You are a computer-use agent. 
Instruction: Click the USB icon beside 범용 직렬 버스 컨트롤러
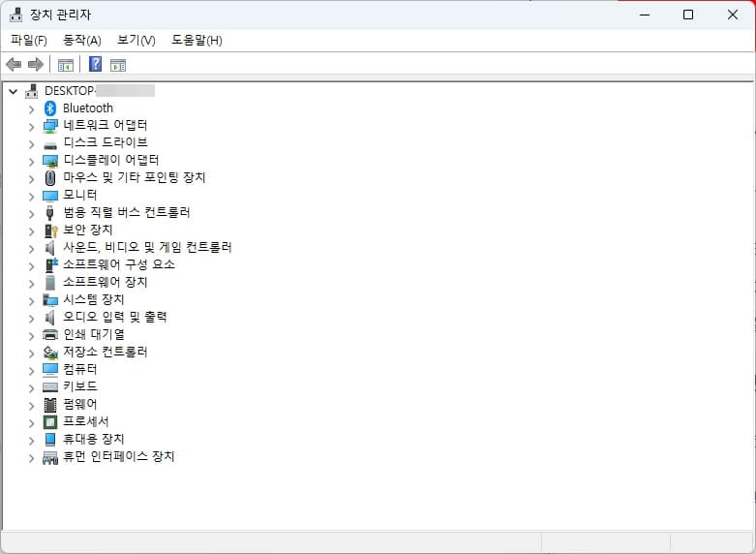[49, 213]
